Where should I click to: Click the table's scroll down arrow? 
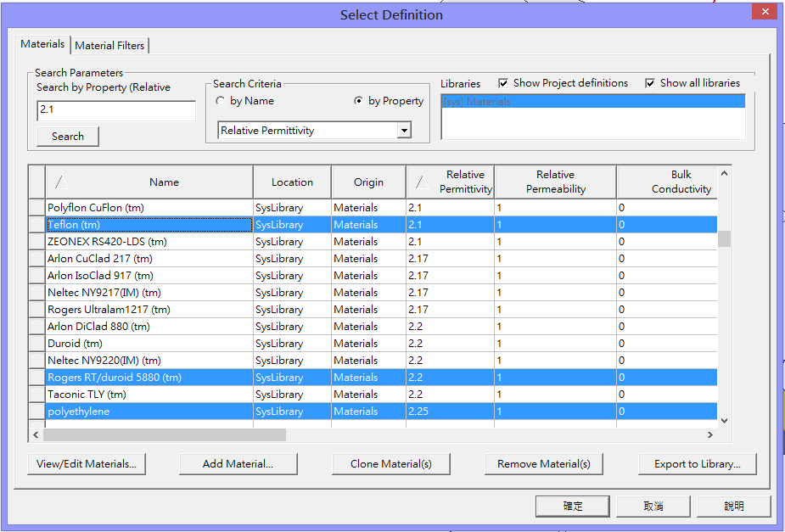pos(724,421)
